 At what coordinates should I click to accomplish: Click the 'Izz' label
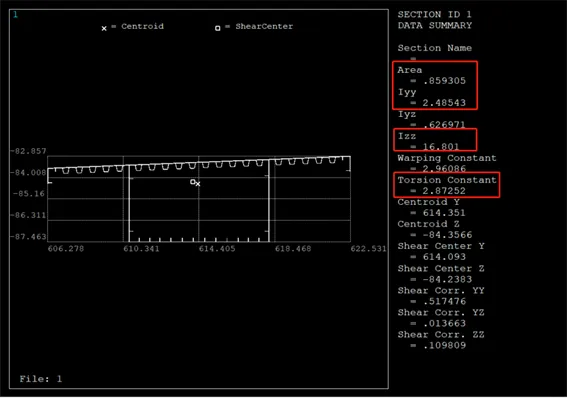(407, 136)
